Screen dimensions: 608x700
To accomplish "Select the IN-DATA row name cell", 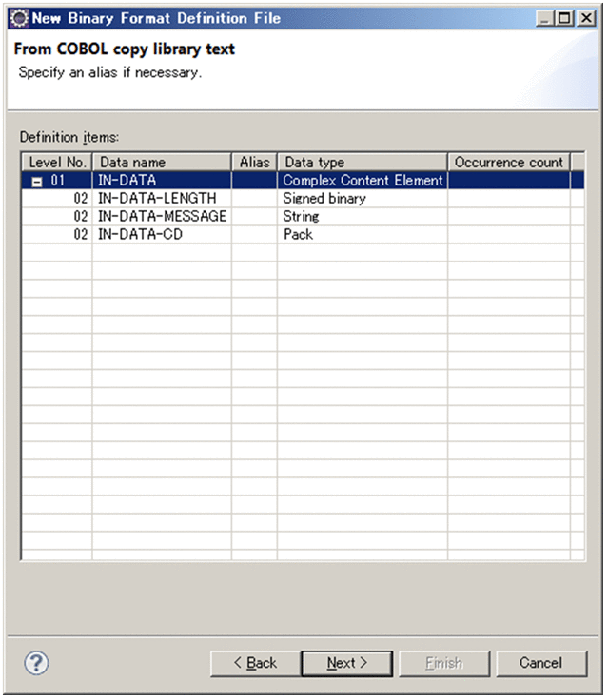I will (x=162, y=180).
